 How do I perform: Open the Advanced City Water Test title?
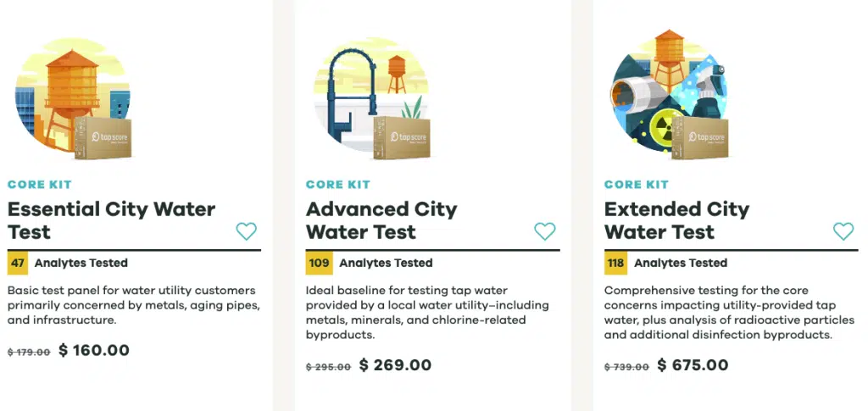[x=381, y=220]
